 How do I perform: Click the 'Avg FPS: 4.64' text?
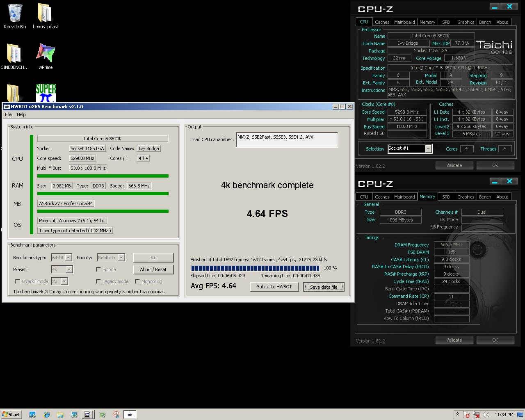click(x=213, y=286)
